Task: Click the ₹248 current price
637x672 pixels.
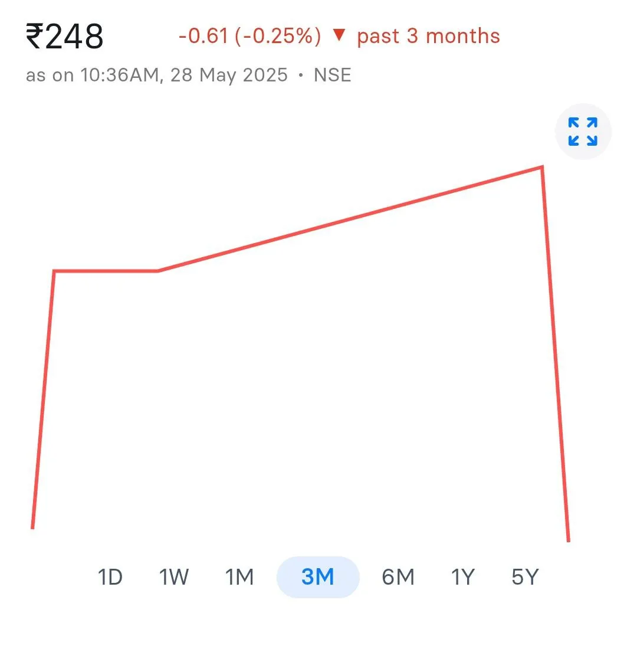Action: [x=65, y=37]
